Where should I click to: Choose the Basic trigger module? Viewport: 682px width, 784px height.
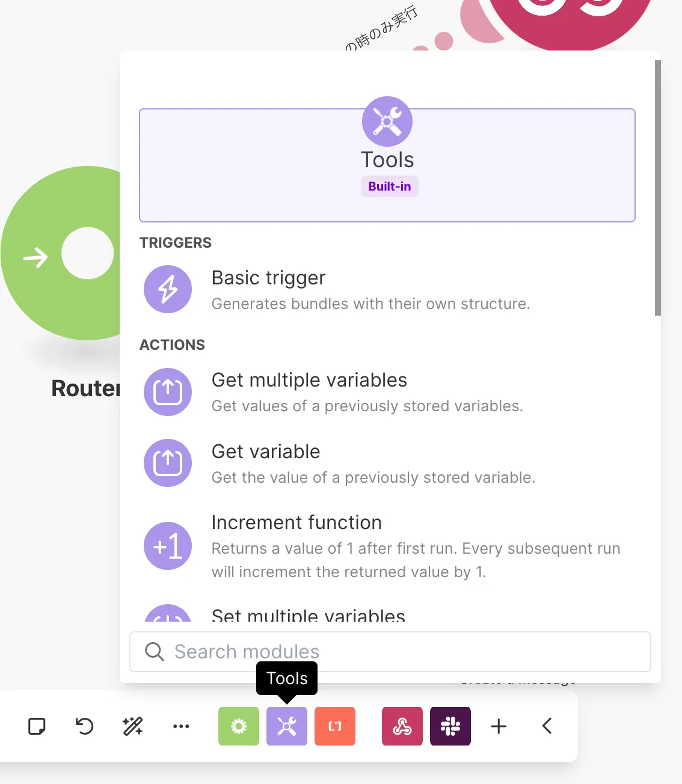click(x=337, y=290)
